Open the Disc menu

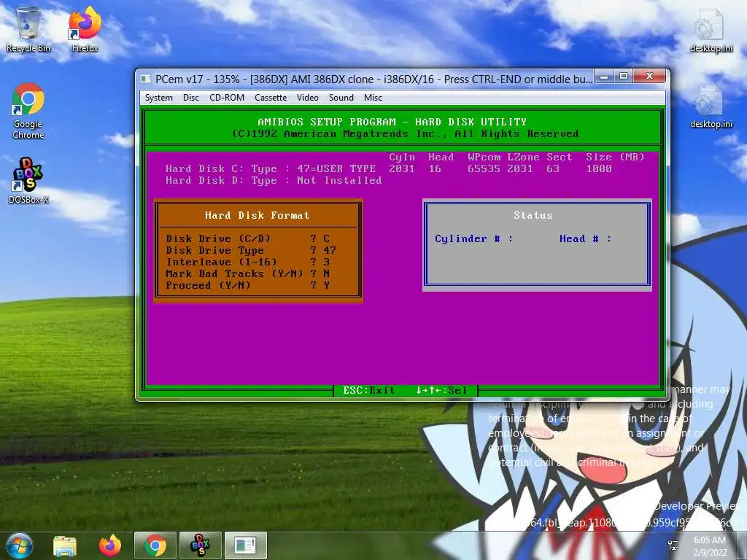point(191,98)
